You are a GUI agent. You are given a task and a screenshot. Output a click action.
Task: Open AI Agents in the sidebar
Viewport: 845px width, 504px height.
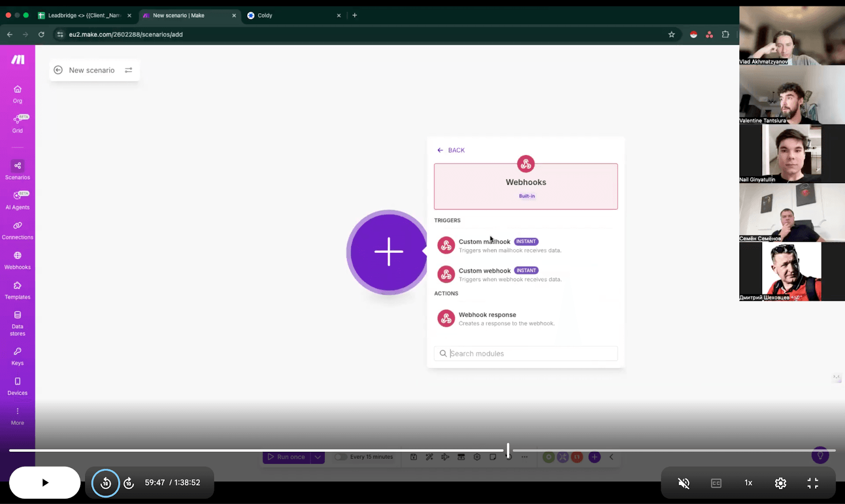[17, 201]
